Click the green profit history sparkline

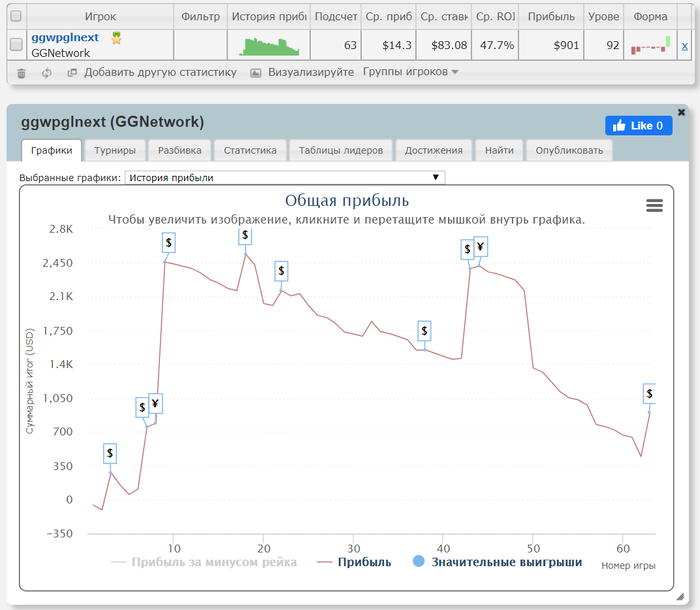pos(269,46)
